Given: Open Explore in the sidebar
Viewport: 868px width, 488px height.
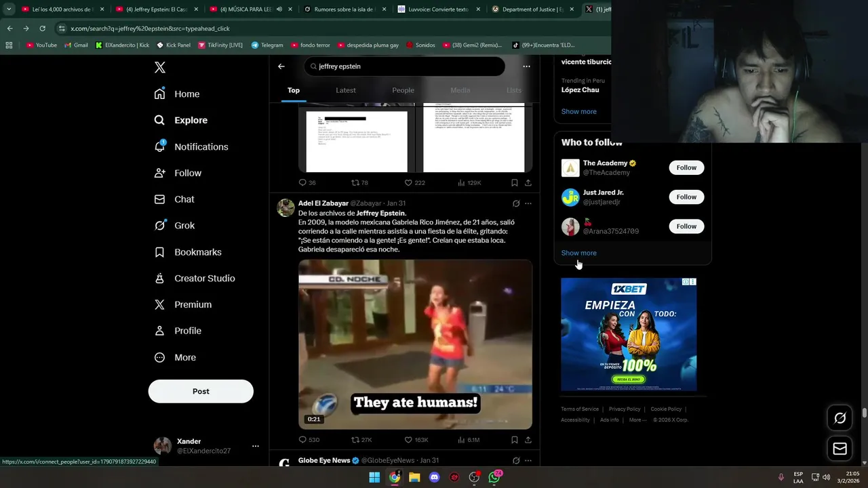Looking at the screenshot, I should tap(181, 120).
